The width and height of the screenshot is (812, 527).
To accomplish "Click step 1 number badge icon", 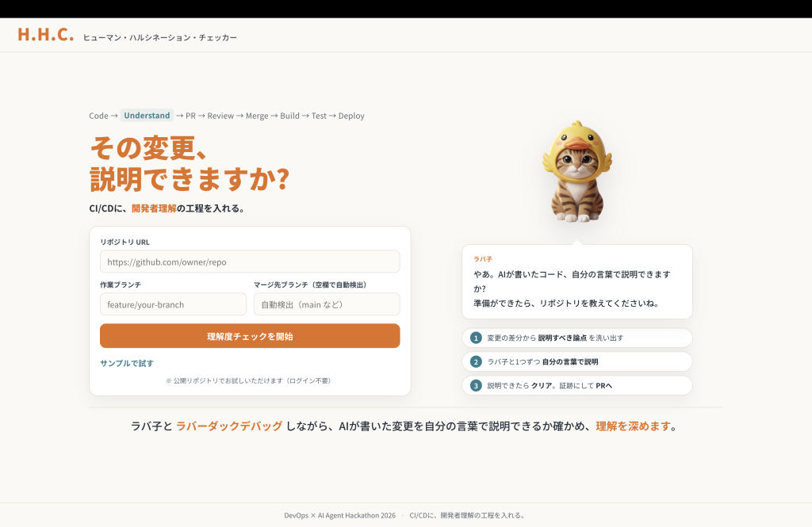I will [476, 338].
